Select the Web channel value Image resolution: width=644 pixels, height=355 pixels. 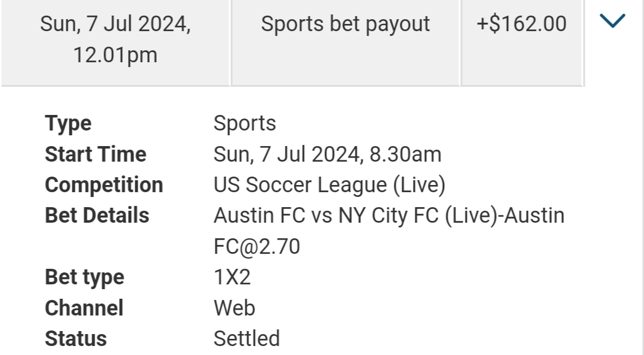pyautogui.click(x=234, y=308)
